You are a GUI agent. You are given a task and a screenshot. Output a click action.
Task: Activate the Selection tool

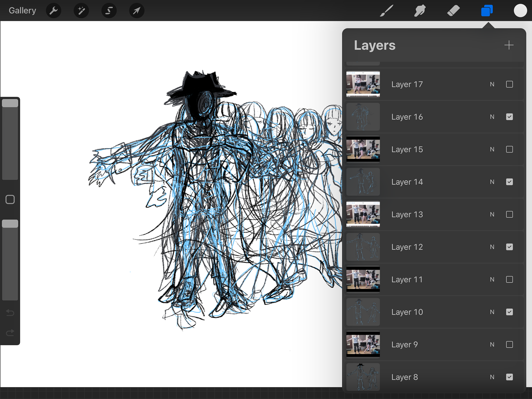click(109, 11)
